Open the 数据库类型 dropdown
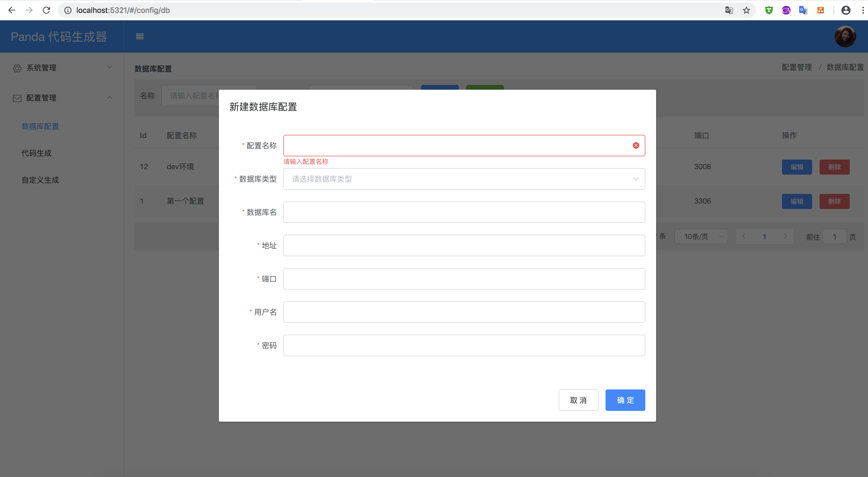Image resolution: width=868 pixels, height=477 pixels. (464, 179)
